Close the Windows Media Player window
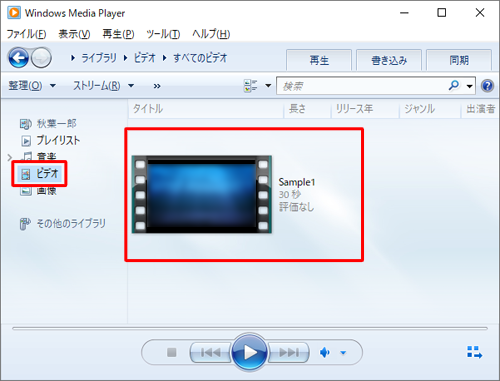500x381 pixels. pyautogui.click(x=480, y=13)
